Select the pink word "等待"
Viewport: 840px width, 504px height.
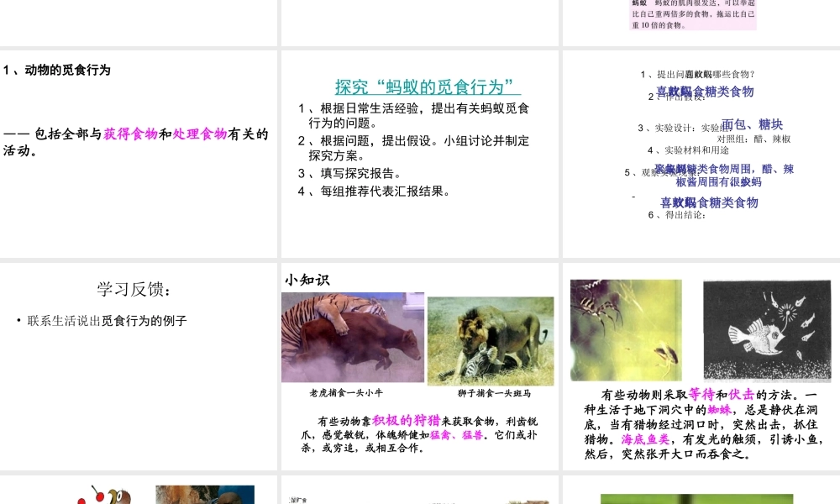[x=701, y=395]
